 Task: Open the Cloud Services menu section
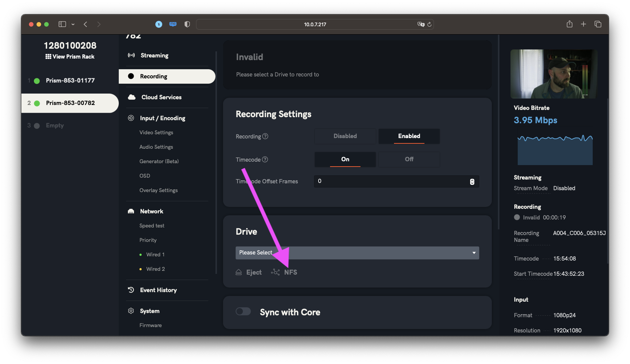click(161, 97)
